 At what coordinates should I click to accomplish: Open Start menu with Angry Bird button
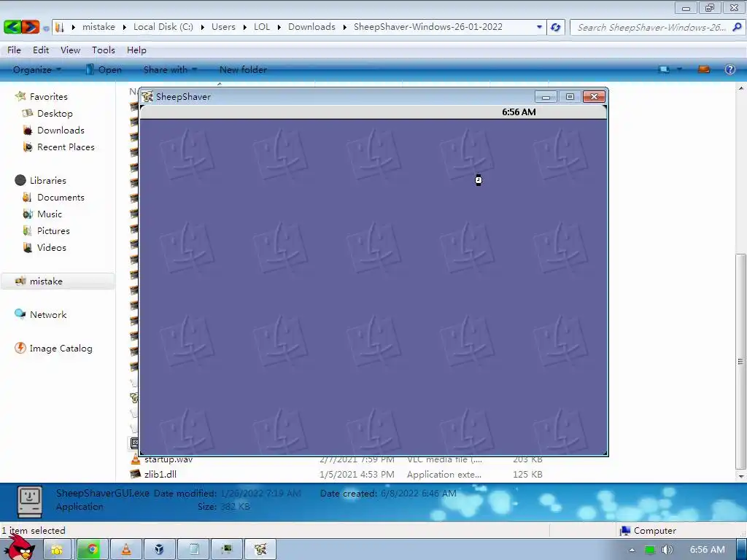click(18, 548)
